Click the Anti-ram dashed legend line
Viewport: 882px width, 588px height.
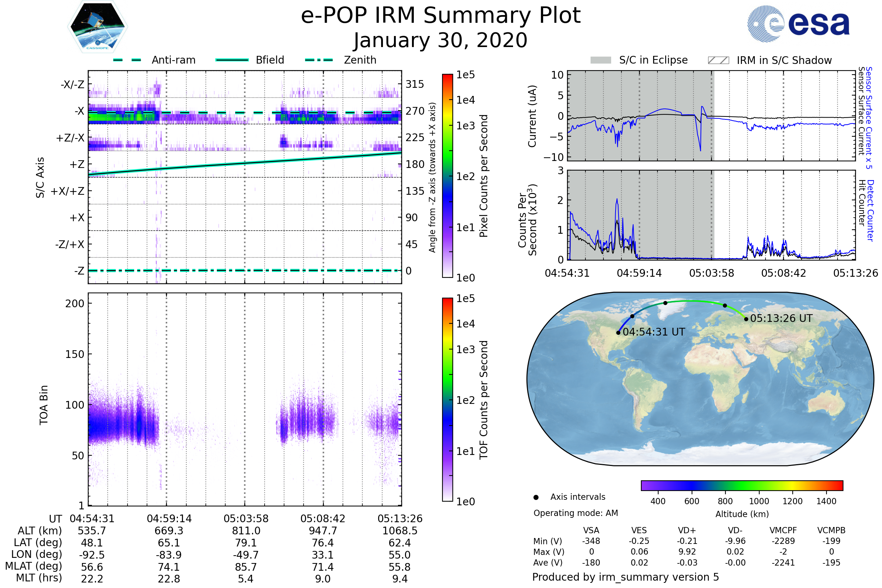coord(127,60)
